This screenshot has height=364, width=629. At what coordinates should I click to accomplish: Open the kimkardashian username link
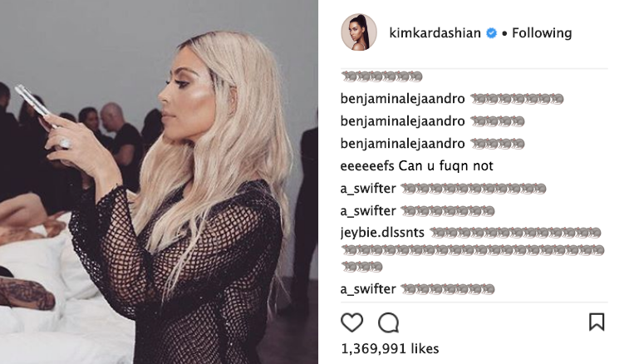[435, 33]
